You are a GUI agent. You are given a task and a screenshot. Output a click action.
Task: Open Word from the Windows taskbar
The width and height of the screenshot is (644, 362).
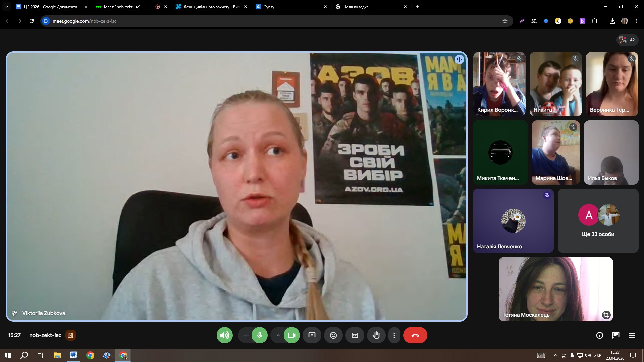(x=73, y=355)
